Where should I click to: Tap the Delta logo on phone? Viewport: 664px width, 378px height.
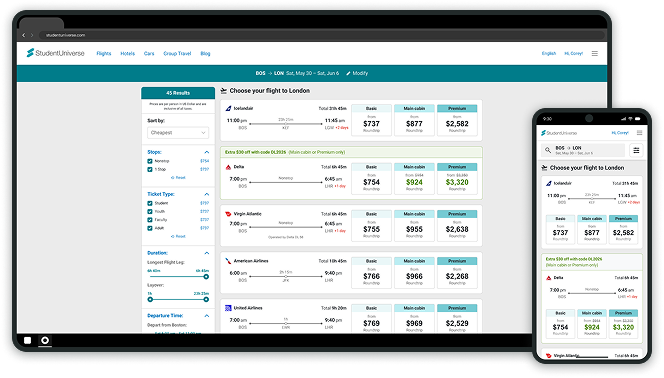point(549,278)
